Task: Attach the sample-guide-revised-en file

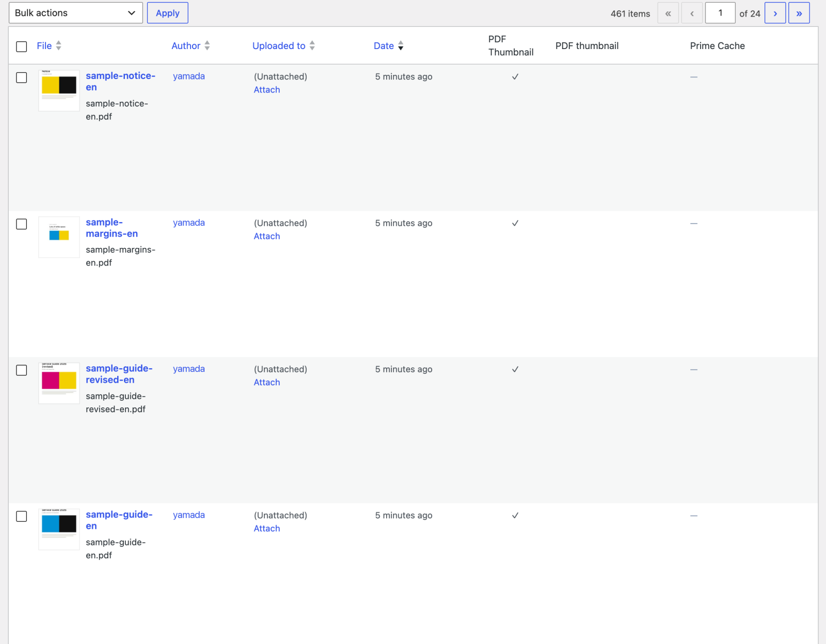Action: pos(267,382)
